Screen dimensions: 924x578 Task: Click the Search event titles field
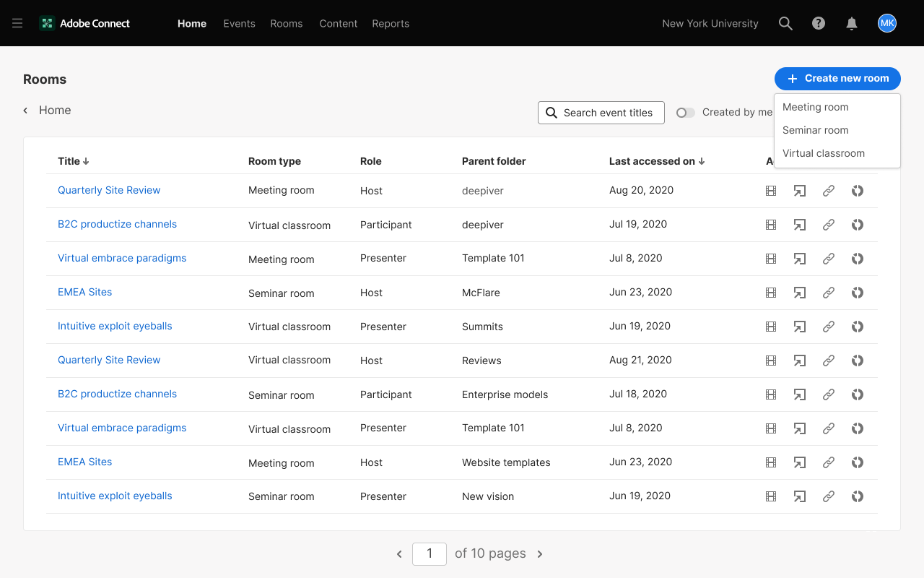point(601,113)
